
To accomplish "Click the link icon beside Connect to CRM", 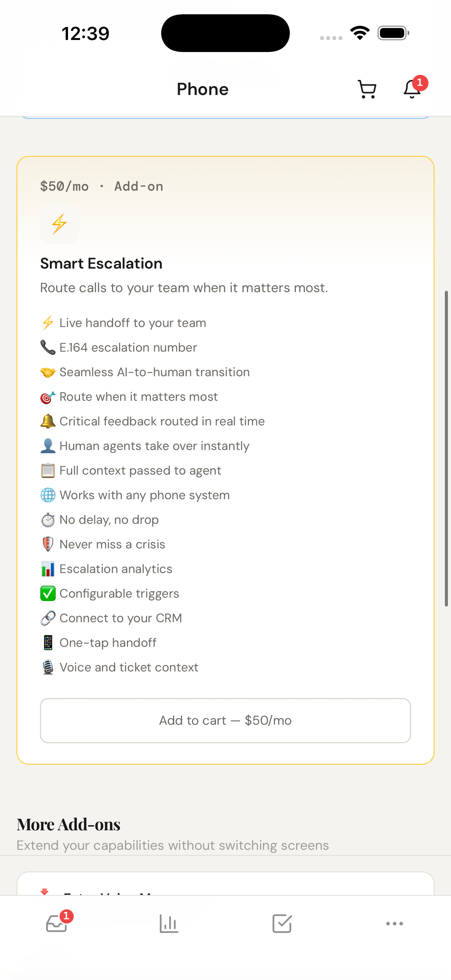I will coord(48,618).
